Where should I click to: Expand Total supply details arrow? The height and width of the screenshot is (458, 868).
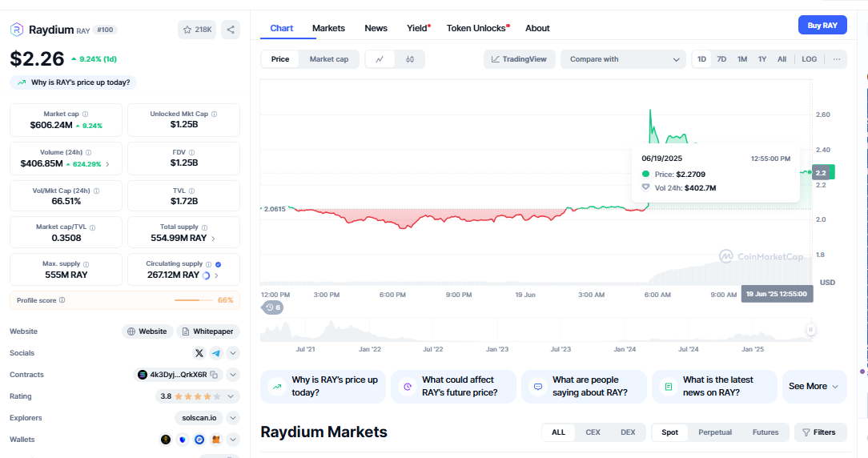pyautogui.click(x=213, y=238)
